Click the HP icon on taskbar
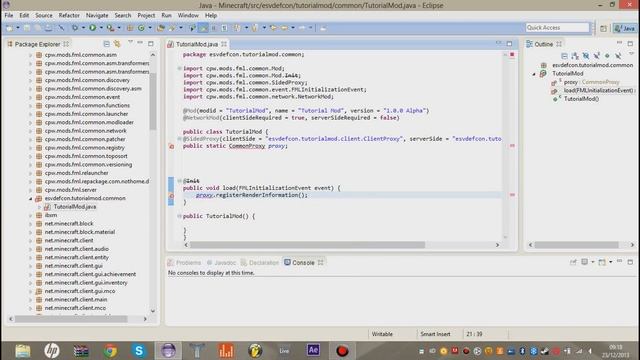Viewport: 640px width, 360px height. click(52, 351)
